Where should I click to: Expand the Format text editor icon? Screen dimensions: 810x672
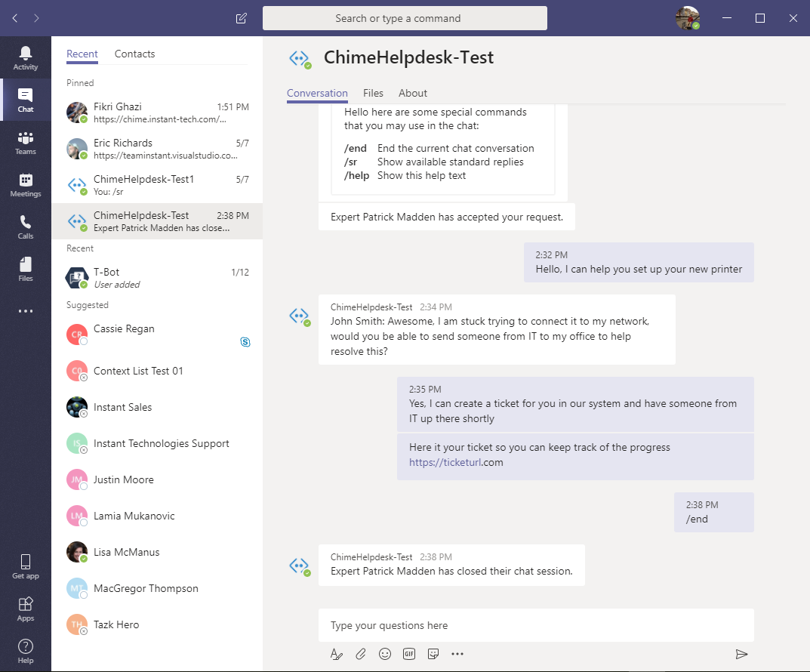[x=336, y=654]
